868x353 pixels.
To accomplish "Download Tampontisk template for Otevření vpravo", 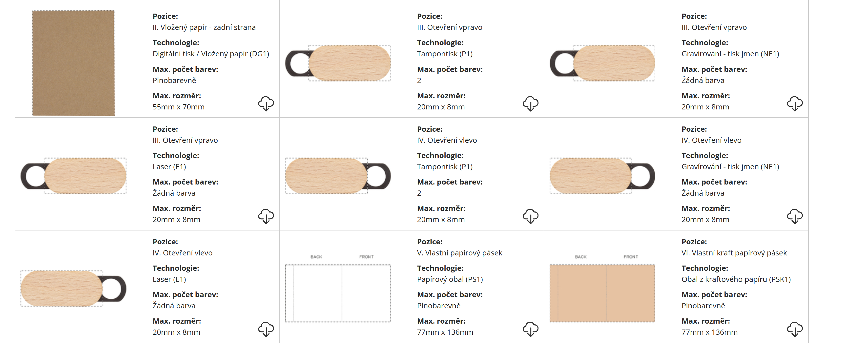I will [530, 104].
